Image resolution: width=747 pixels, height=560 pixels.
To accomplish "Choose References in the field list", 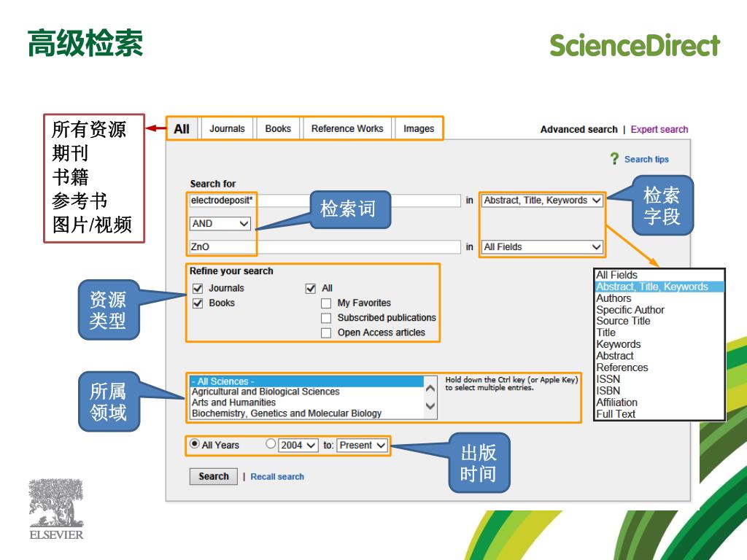I will click(x=659, y=367).
